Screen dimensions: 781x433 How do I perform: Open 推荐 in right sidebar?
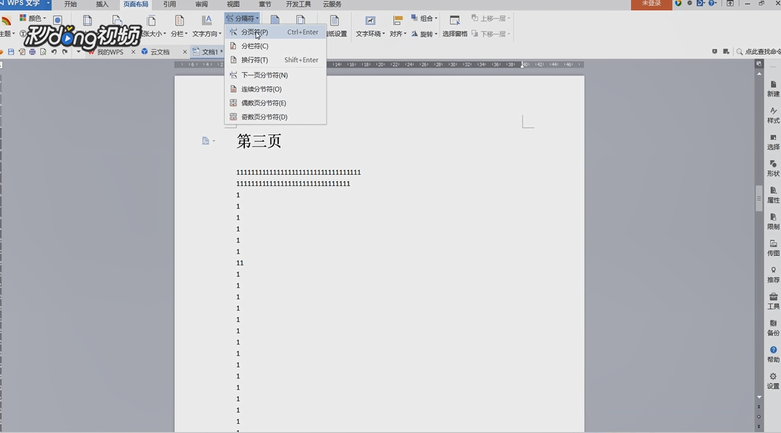click(x=773, y=275)
